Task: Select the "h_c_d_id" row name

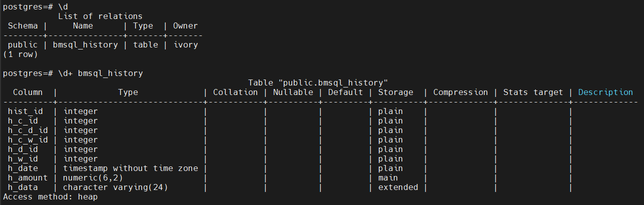Action: (28, 130)
